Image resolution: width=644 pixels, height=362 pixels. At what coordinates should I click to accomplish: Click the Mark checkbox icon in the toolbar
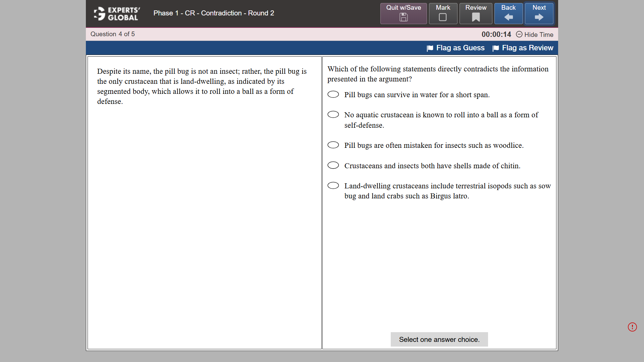tap(443, 17)
